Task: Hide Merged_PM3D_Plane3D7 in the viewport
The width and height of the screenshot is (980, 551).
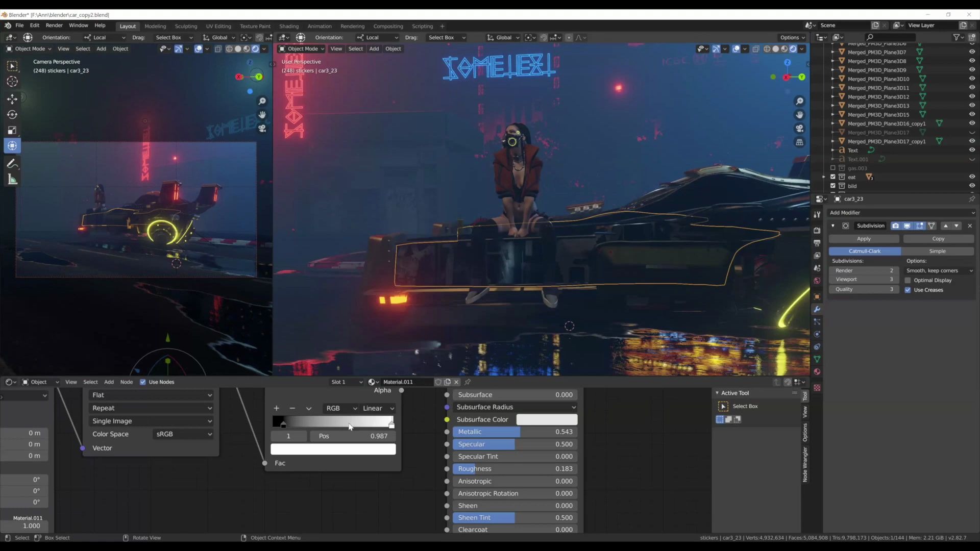Action: pyautogui.click(x=972, y=52)
